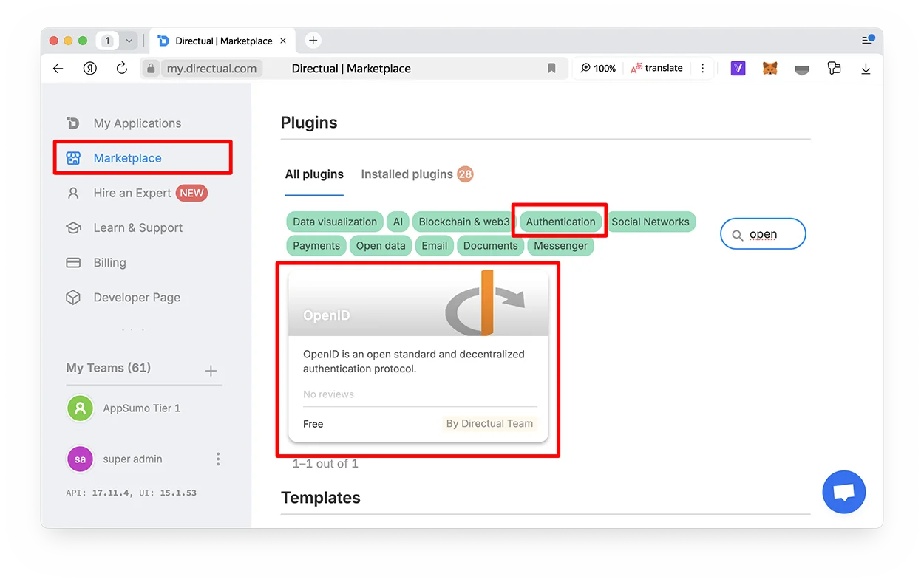Click the NEW badge

point(191,193)
